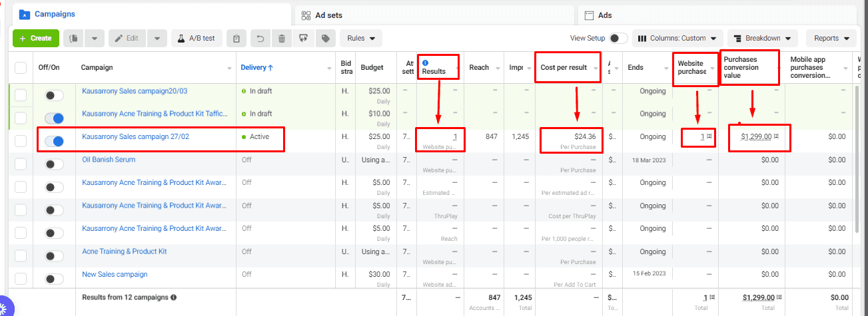The height and width of the screenshot is (316, 868).
Task: Click the duplicate campaign icon
Action: click(74, 39)
